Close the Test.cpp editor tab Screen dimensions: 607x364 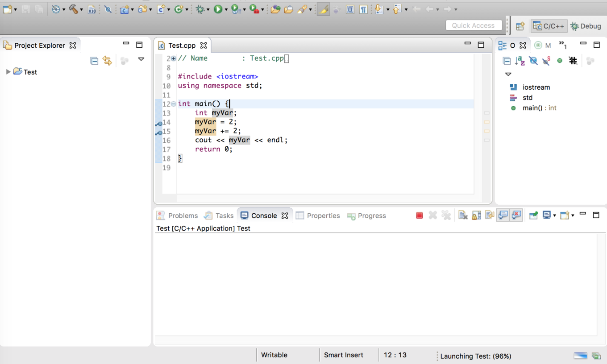pyautogui.click(x=204, y=45)
